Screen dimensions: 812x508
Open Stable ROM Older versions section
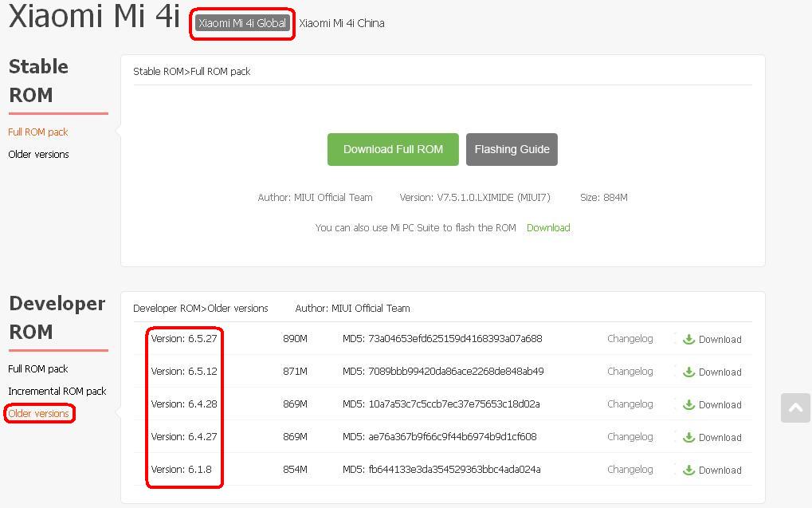[38, 154]
